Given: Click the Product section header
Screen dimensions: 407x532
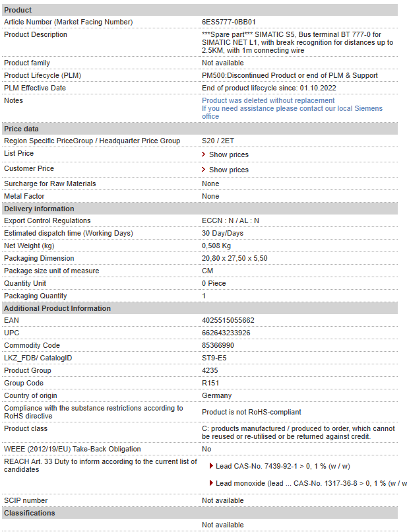Looking at the screenshot, I should (x=200, y=10).
